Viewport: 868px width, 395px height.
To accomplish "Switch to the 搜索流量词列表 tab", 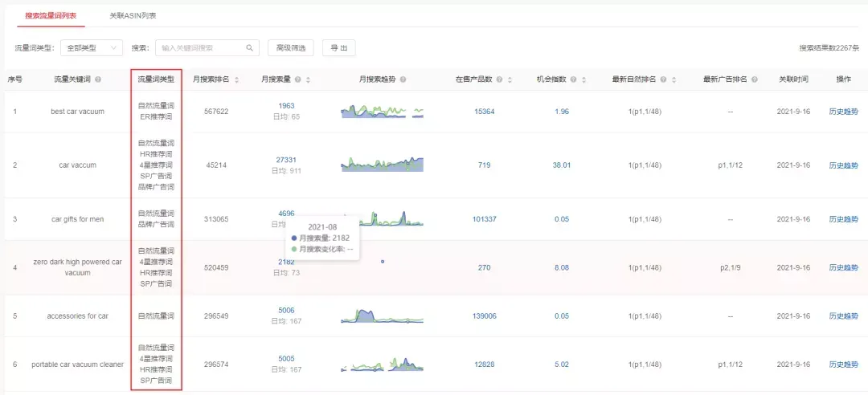I will pos(51,15).
